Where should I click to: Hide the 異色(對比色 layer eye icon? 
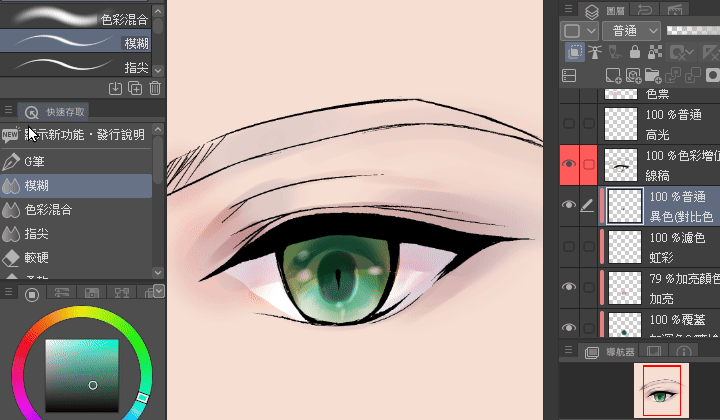click(x=569, y=205)
